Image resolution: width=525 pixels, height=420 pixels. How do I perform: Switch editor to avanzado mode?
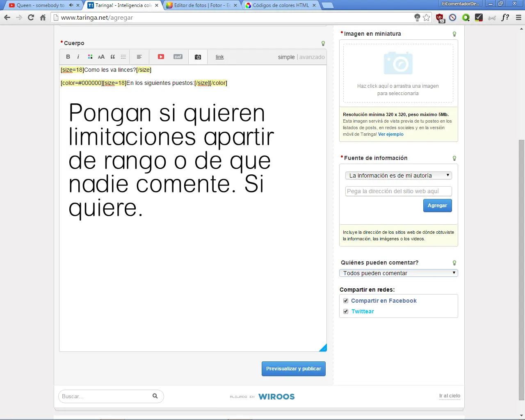point(312,57)
